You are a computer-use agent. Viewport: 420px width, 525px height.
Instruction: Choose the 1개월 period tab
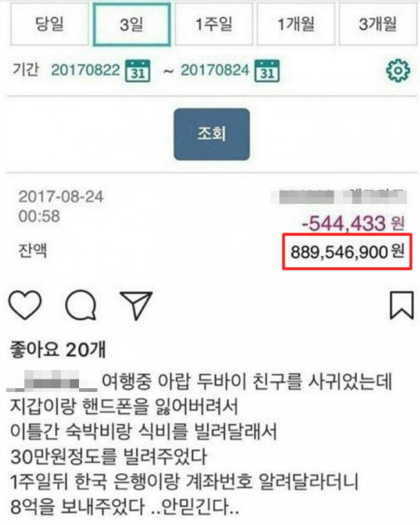click(x=296, y=24)
